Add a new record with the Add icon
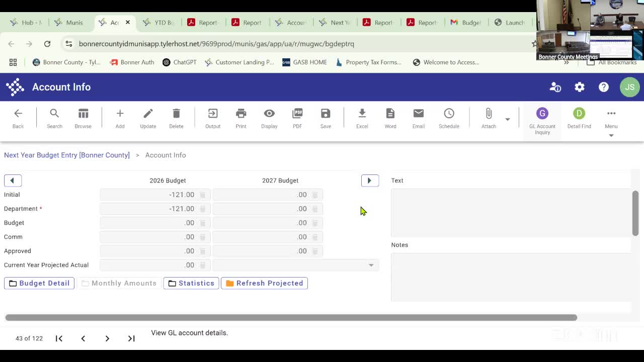 point(120,119)
